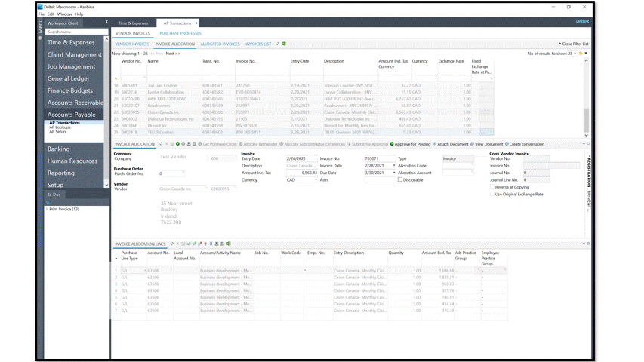644x362 pixels.
Task: Open the dropdown arrow next to favorites star
Action: coord(586,54)
